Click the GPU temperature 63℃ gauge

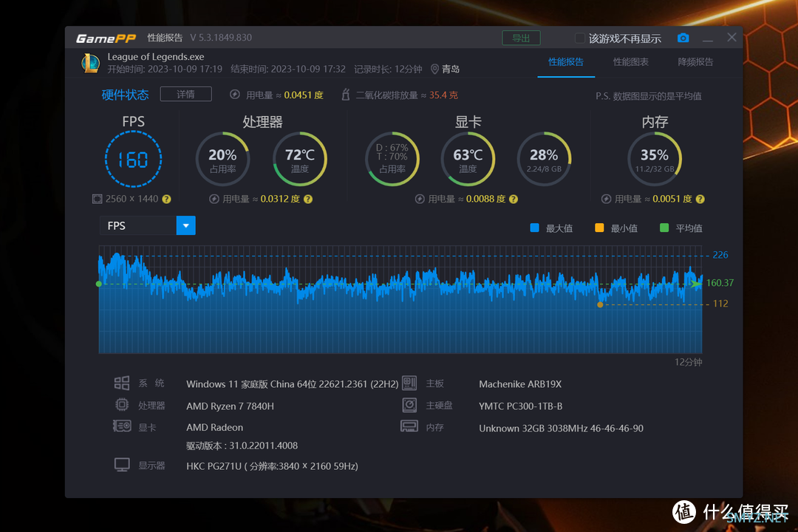pos(468,160)
